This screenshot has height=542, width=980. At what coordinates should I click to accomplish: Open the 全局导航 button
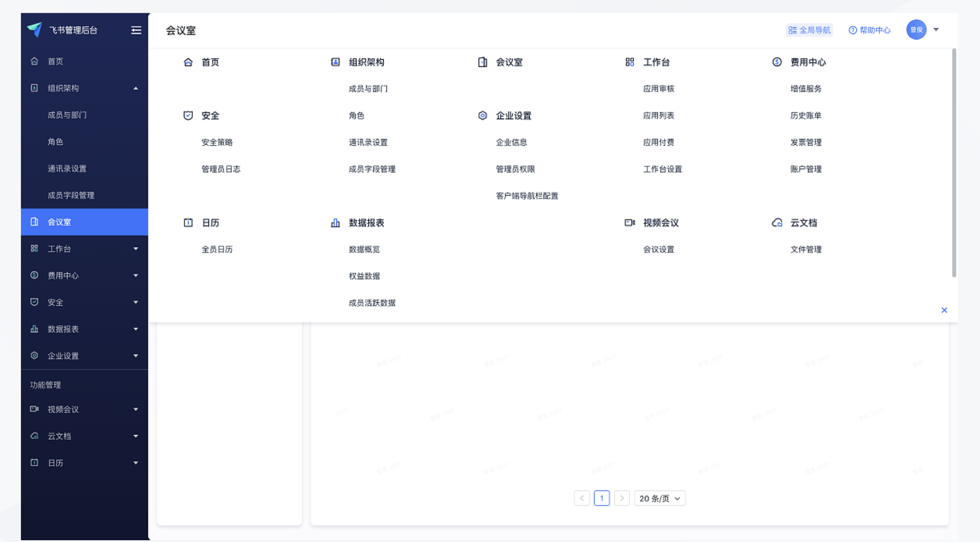tap(809, 30)
